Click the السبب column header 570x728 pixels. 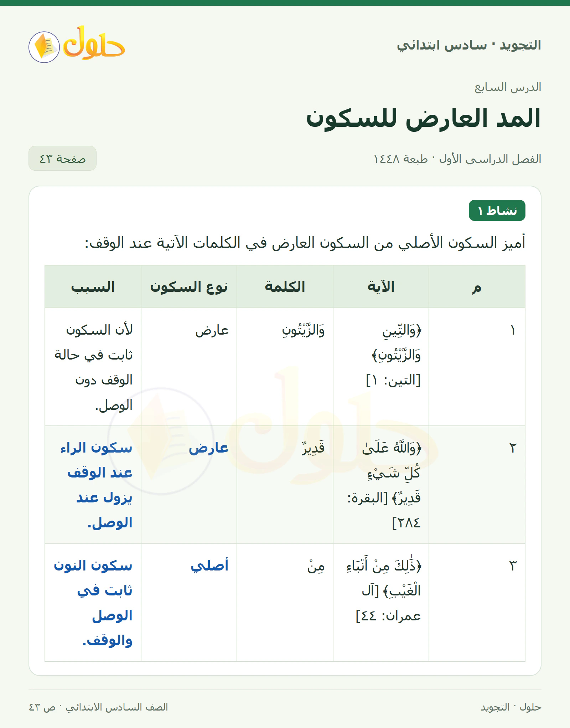point(93,287)
